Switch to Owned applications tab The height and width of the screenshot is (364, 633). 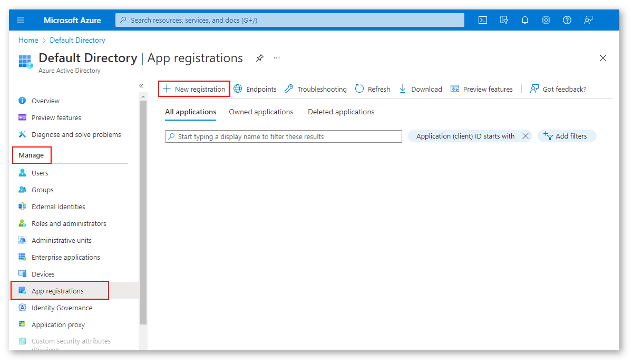tap(261, 112)
